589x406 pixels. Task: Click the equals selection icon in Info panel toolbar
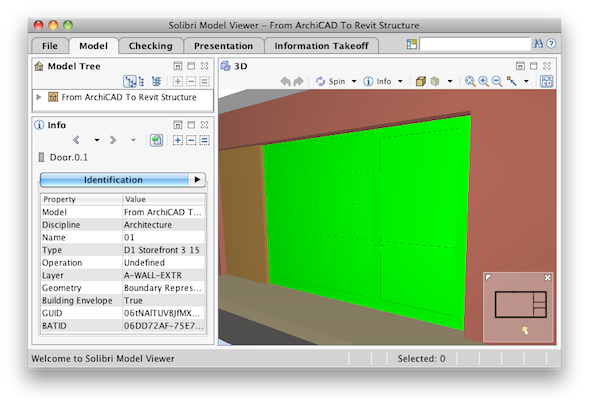pos(204,140)
